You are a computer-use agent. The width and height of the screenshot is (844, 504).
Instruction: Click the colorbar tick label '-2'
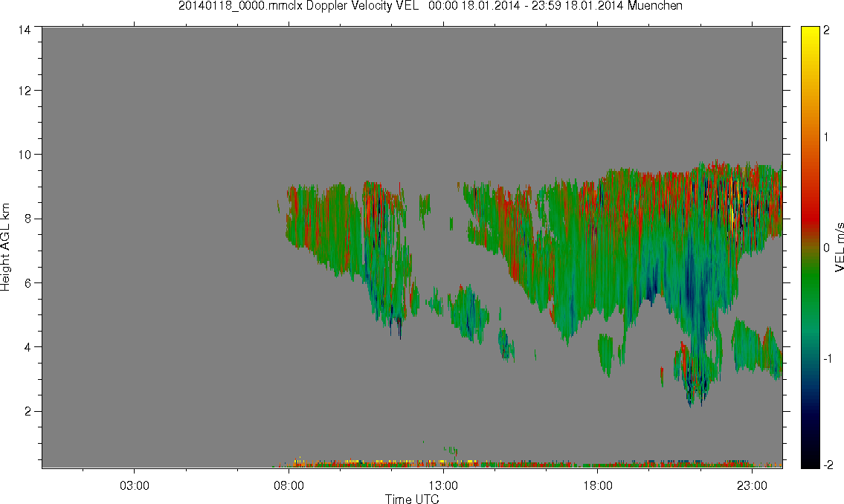tap(828, 465)
